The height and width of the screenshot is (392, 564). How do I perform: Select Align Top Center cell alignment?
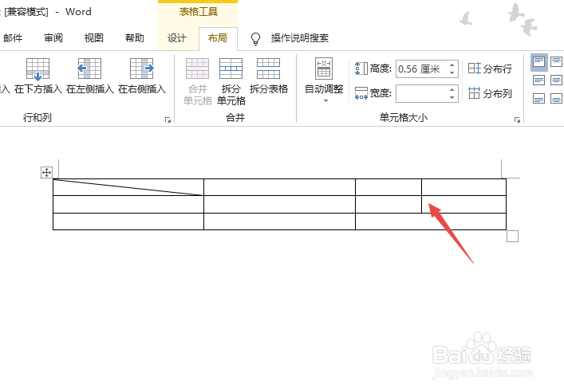click(x=556, y=62)
